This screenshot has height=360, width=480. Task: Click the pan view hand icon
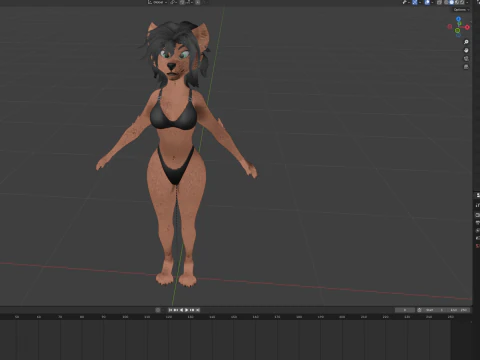pos(466,50)
